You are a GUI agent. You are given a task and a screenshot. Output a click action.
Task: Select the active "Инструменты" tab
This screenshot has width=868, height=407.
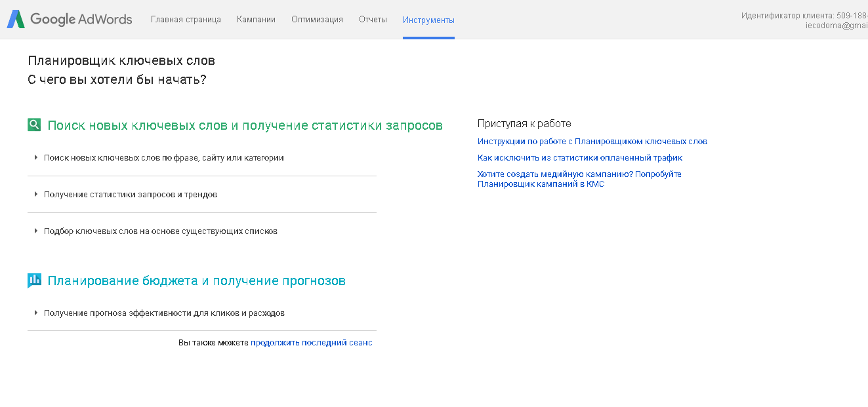428,19
